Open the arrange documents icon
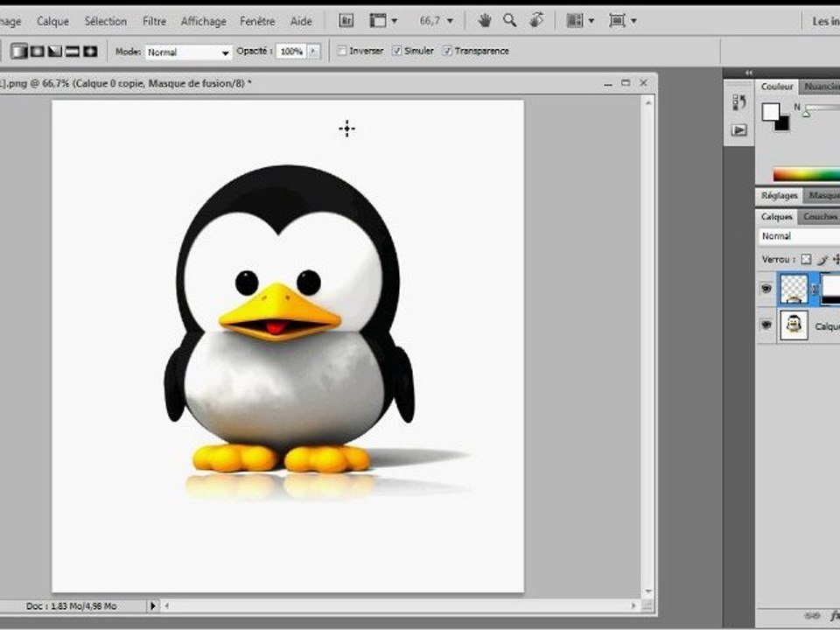 [575, 21]
